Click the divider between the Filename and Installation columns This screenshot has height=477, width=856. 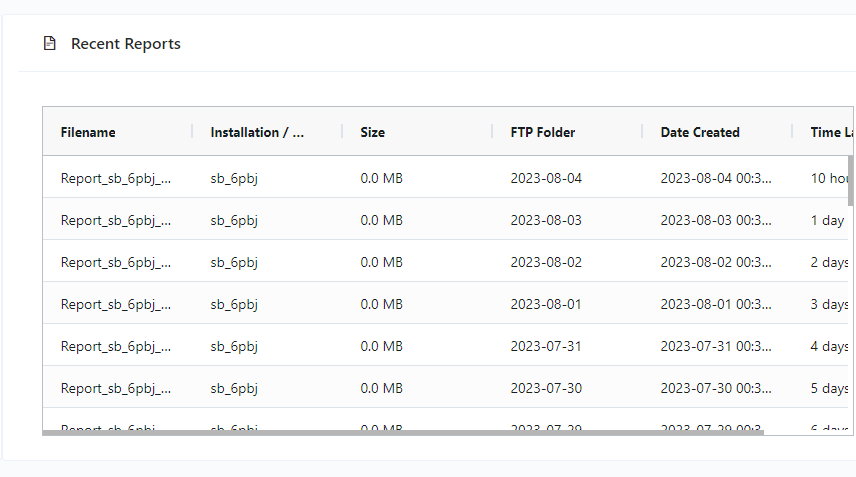tap(192, 132)
